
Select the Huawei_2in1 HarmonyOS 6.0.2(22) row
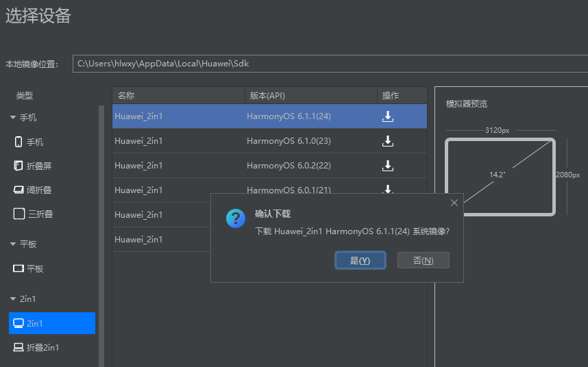click(269, 166)
